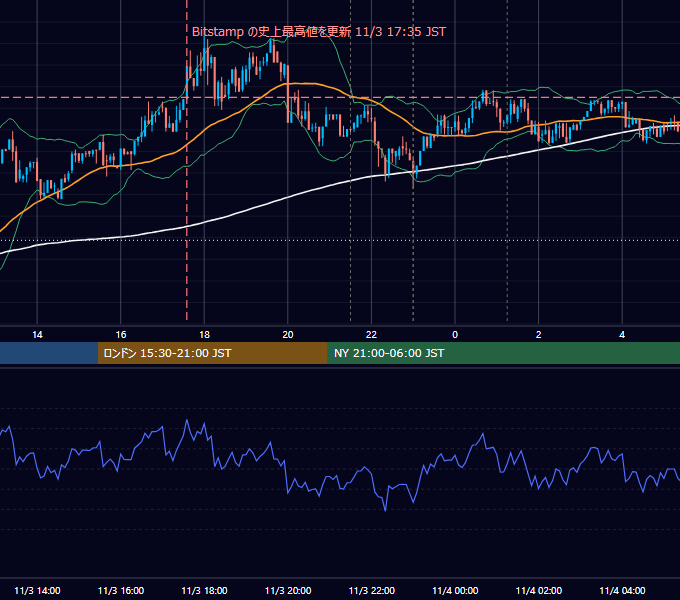
Task: Click the 11/3 22:00 date label
Action: pyautogui.click(x=372, y=590)
